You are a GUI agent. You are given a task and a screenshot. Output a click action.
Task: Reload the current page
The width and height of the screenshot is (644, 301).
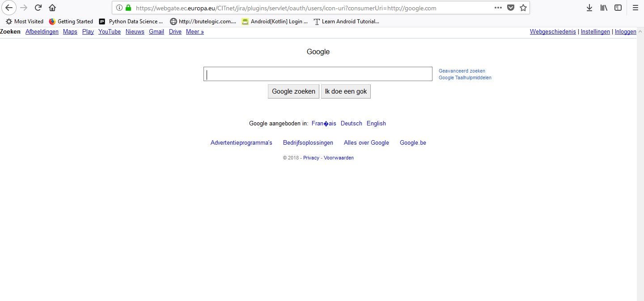pyautogui.click(x=38, y=8)
